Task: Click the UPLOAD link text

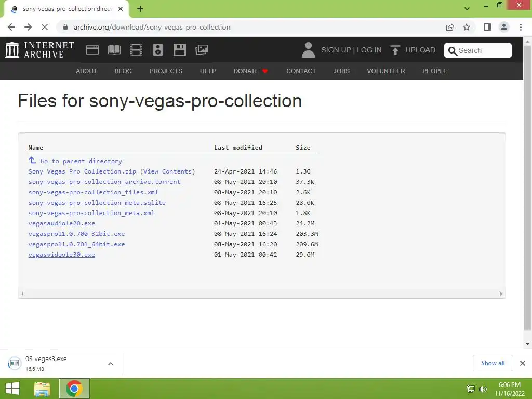Action: 420,50
